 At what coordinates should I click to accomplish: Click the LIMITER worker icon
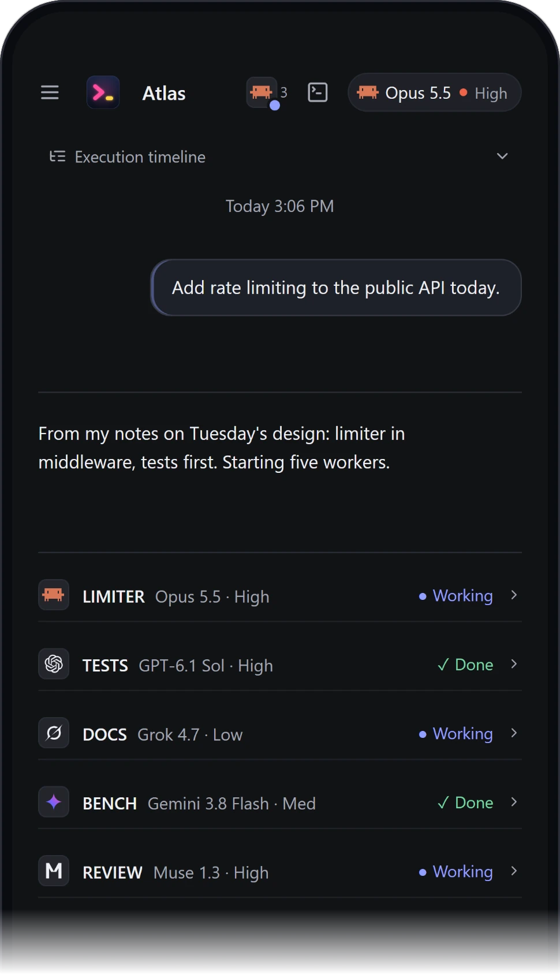click(54, 595)
